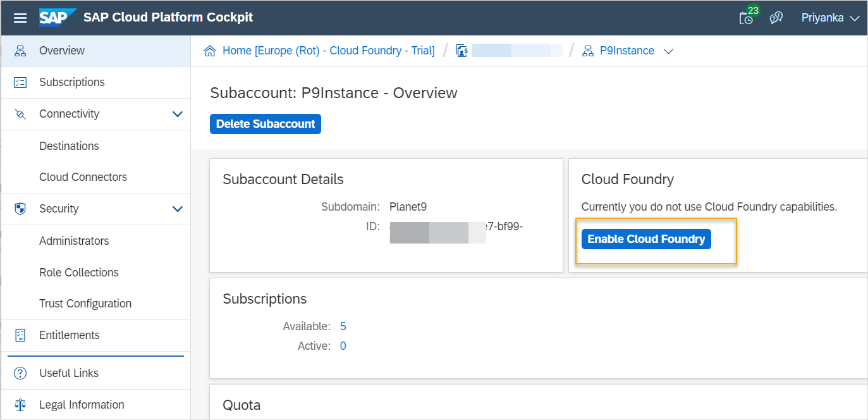The height and width of the screenshot is (420, 868).
Task: Select Subscriptions in the sidebar
Action: [71, 82]
